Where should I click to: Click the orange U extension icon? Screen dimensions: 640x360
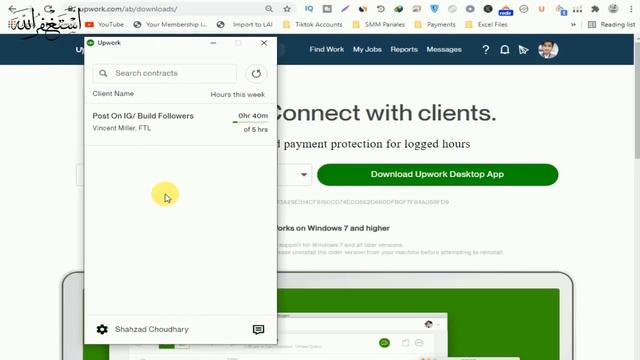pyautogui.click(x=542, y=9)
